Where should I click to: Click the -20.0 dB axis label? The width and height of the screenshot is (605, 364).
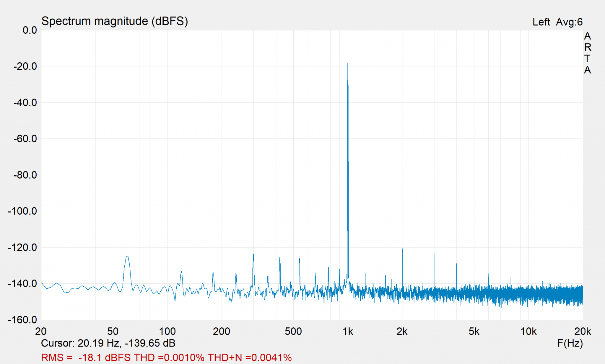click(x=25, y=66)
